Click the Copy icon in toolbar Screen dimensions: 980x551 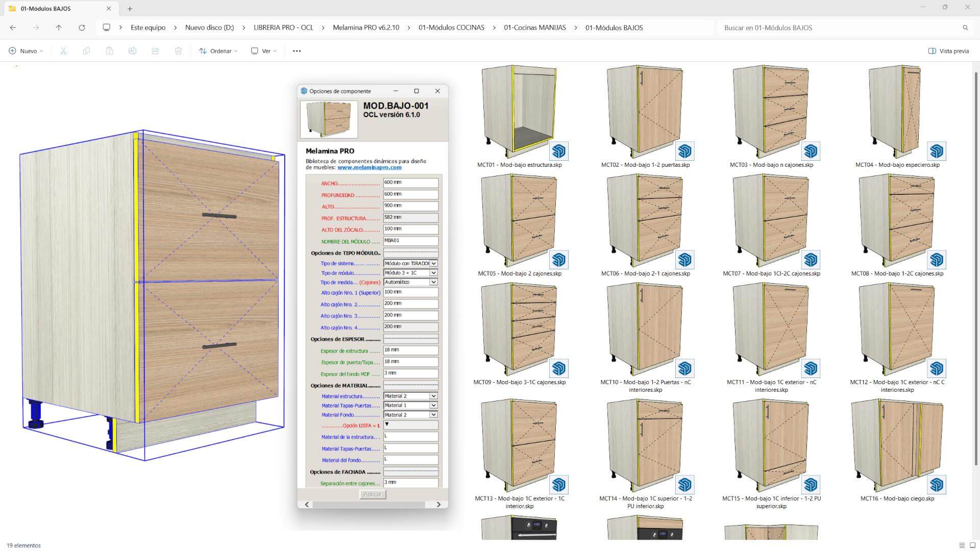pos(86,51)
